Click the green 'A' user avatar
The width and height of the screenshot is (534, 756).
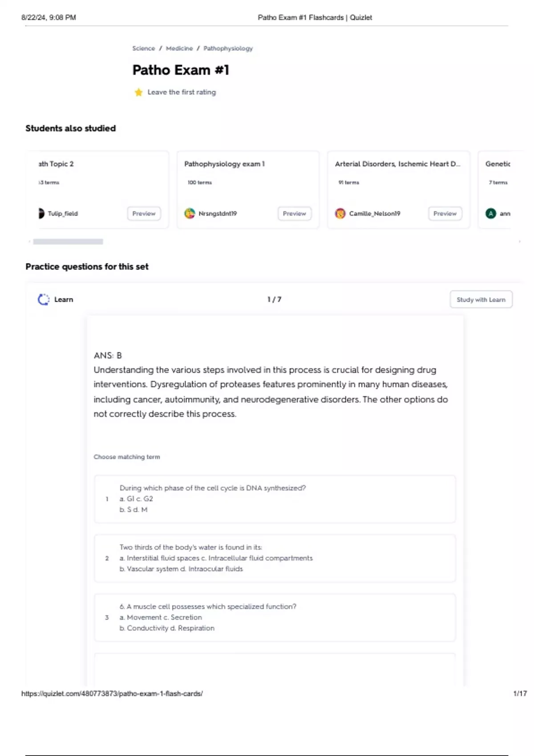(490, 213)
